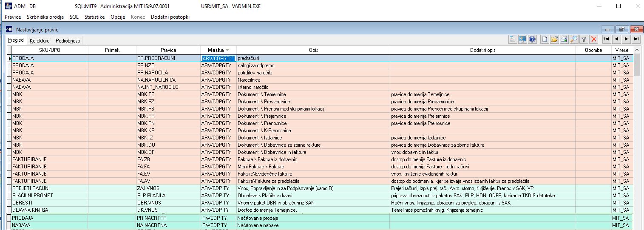Search using the magnifying glass icon
The image size is (644, 230).
[x=574, y=40]
